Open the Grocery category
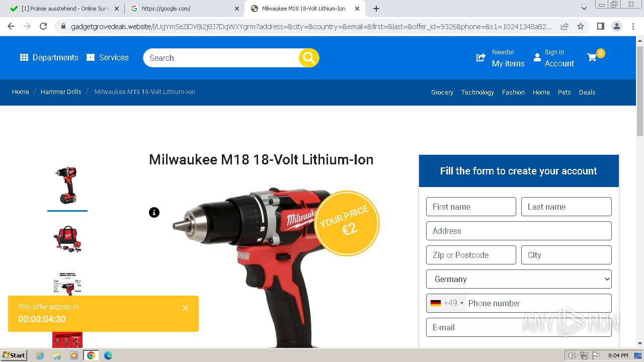The height and width of the screenshot is (362, 644). tap(442, 93)
